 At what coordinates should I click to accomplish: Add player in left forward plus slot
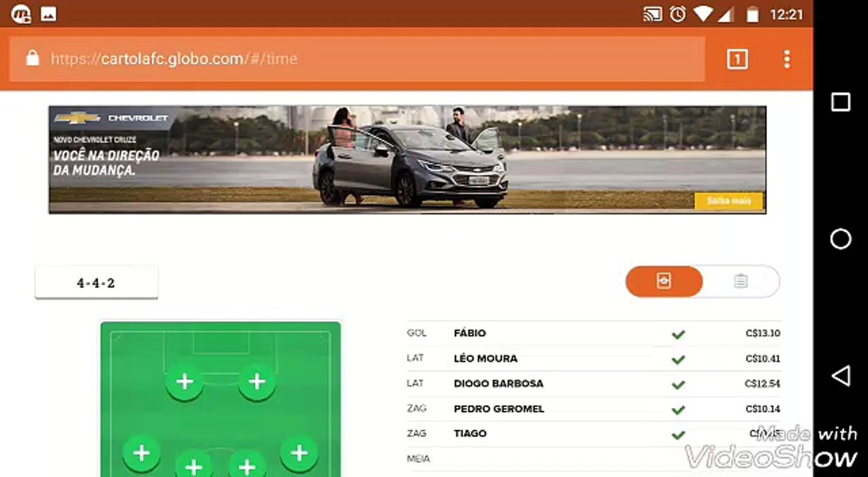(184, 382)
